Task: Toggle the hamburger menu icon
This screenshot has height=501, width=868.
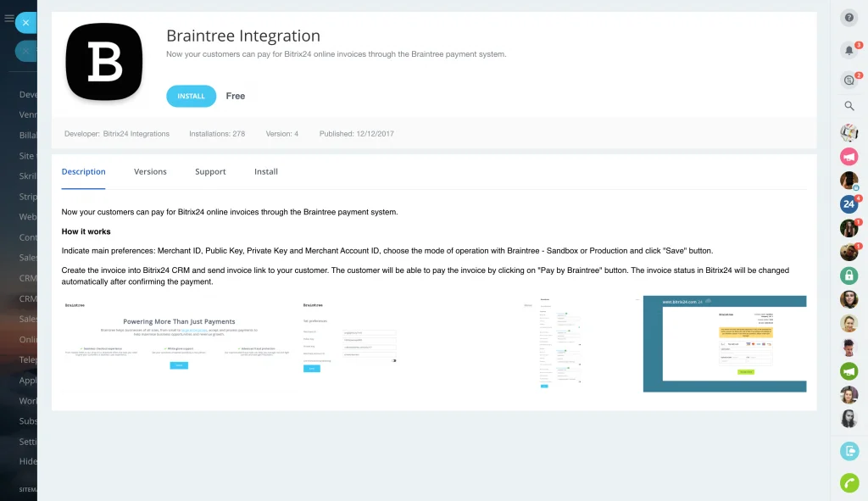Action: click(x=9, y=18)
